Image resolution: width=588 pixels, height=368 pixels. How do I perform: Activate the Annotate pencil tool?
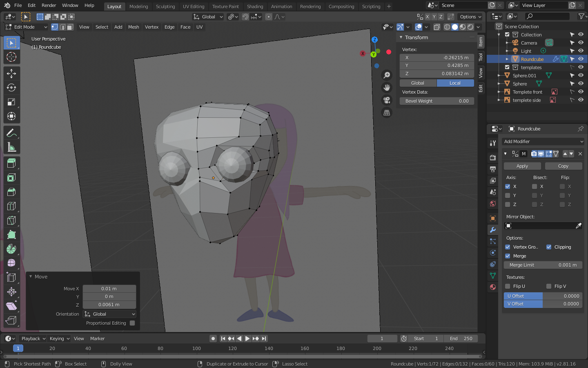(11, 133)
